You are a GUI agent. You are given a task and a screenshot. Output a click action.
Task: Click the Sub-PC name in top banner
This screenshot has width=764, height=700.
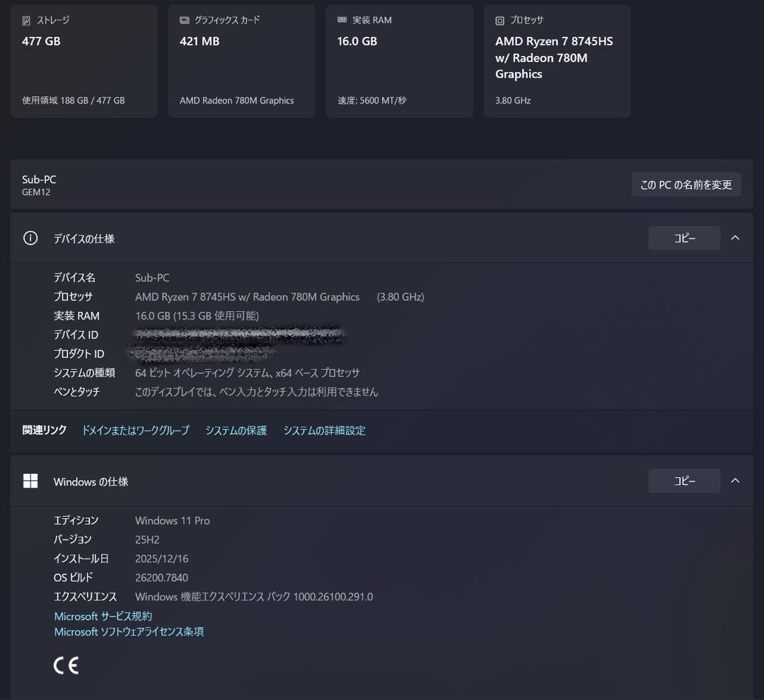coord(39,180)
